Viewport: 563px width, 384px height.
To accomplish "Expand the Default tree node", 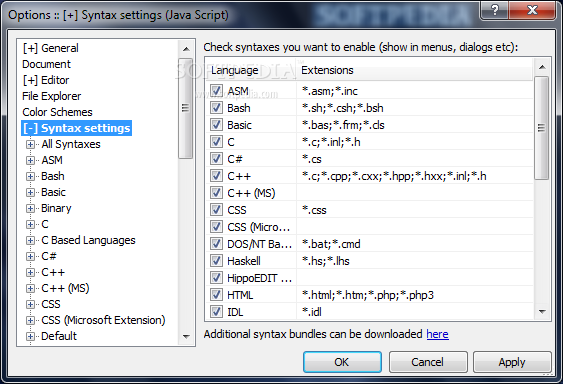I will click(x=31, y=337).
